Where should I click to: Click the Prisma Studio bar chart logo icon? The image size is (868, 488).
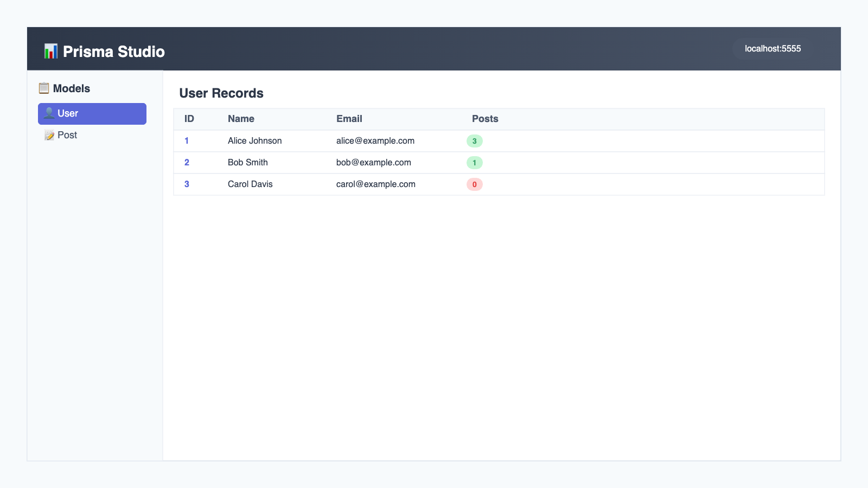[x=51, y=52]
